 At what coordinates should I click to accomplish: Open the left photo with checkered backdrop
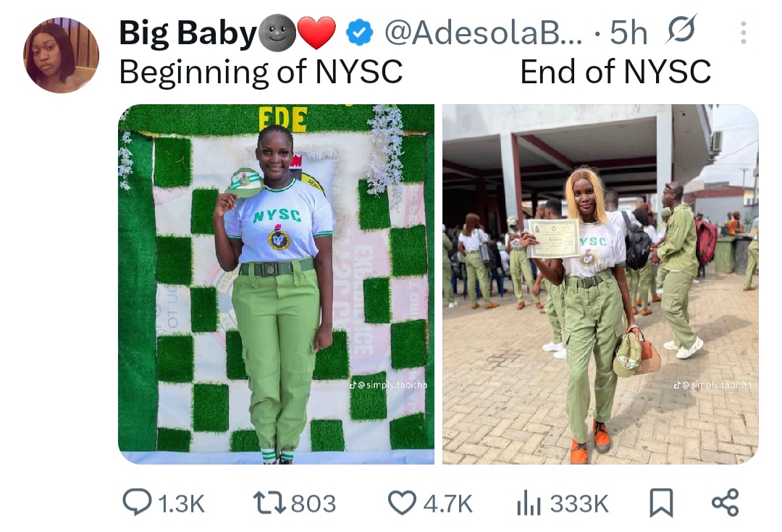click(x=276, y=284)
